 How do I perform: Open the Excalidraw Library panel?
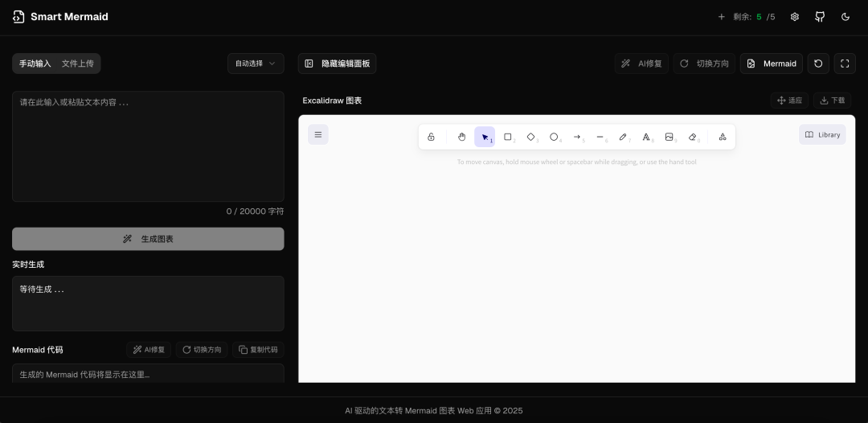tap(822, 134)
